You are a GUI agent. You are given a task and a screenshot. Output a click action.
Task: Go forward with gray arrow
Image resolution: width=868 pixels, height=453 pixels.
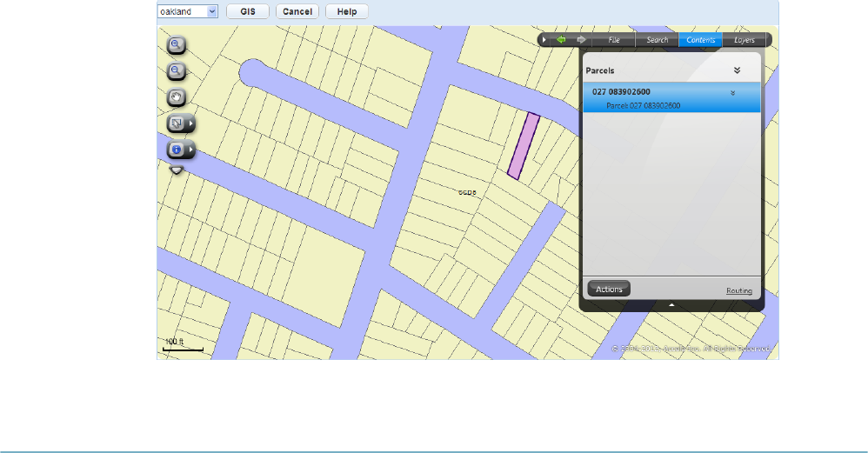coord(581,40)
